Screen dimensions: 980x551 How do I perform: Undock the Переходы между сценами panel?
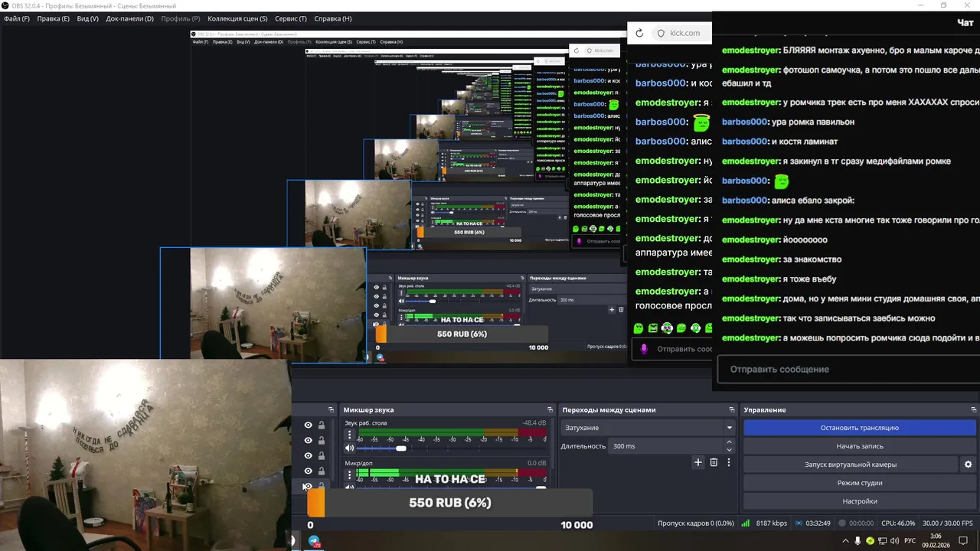tap(733, 410)
